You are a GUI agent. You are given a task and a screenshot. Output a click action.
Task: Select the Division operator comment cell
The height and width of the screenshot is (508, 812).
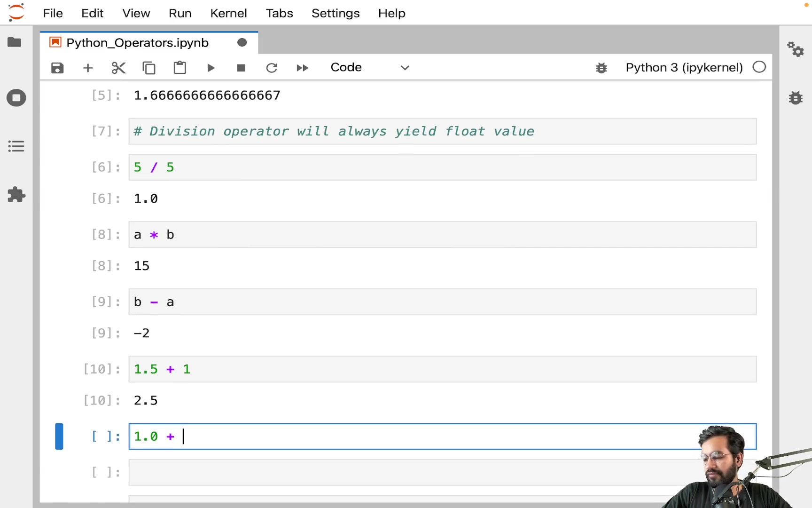[x=442, y=131]
